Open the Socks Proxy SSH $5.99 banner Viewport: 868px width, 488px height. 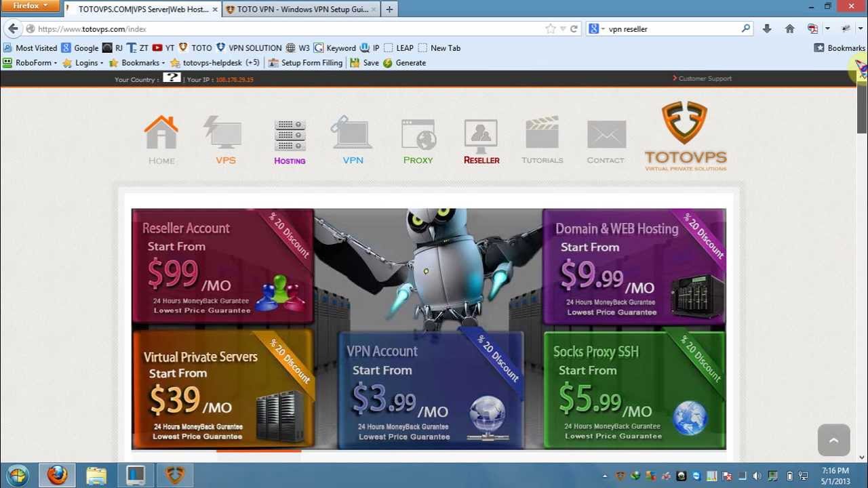tap(634, 389)
